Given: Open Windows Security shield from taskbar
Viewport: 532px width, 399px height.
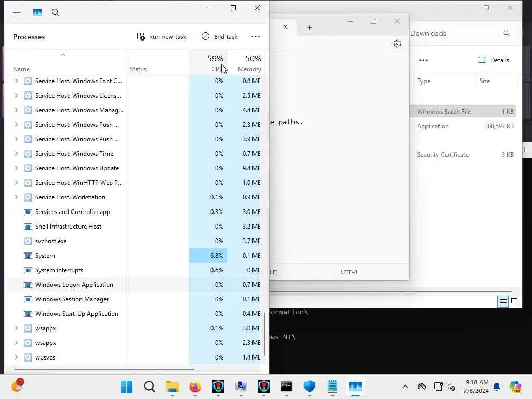Looking at the screenshot, I should pyautogui.click(x=310, y=387).
